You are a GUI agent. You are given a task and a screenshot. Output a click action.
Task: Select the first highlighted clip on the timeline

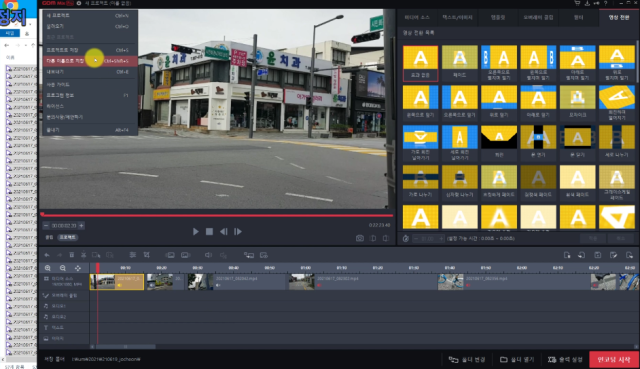pyautogui.click(x=117, y=282)
